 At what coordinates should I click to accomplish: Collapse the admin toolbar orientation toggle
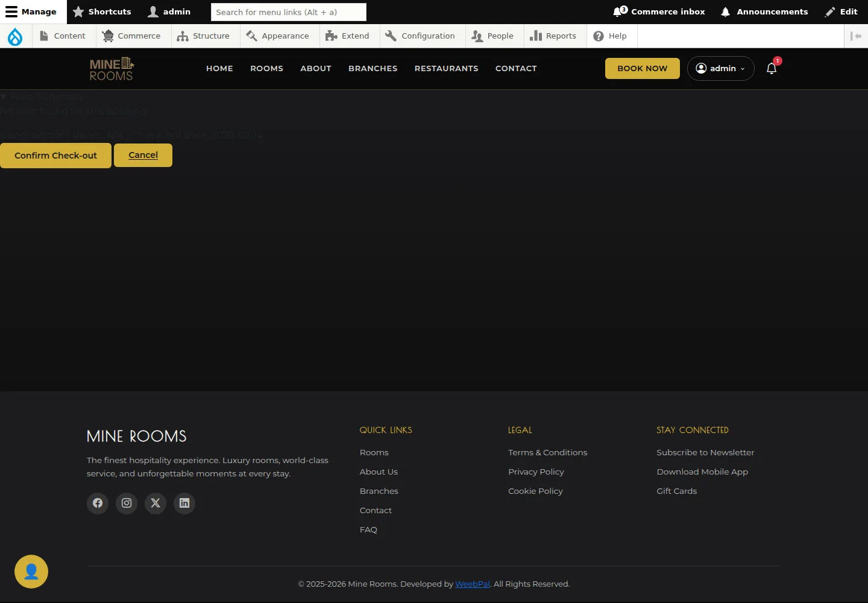(x=856, y=36)
